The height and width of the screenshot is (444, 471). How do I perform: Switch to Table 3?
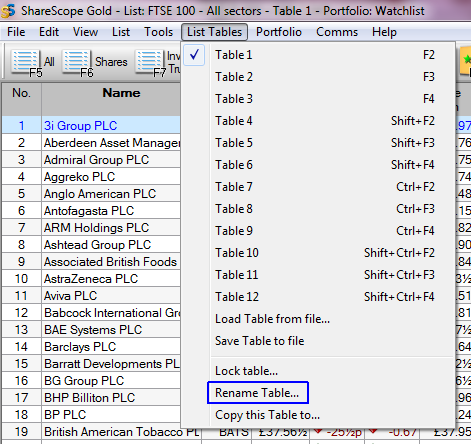pos(318,99)
